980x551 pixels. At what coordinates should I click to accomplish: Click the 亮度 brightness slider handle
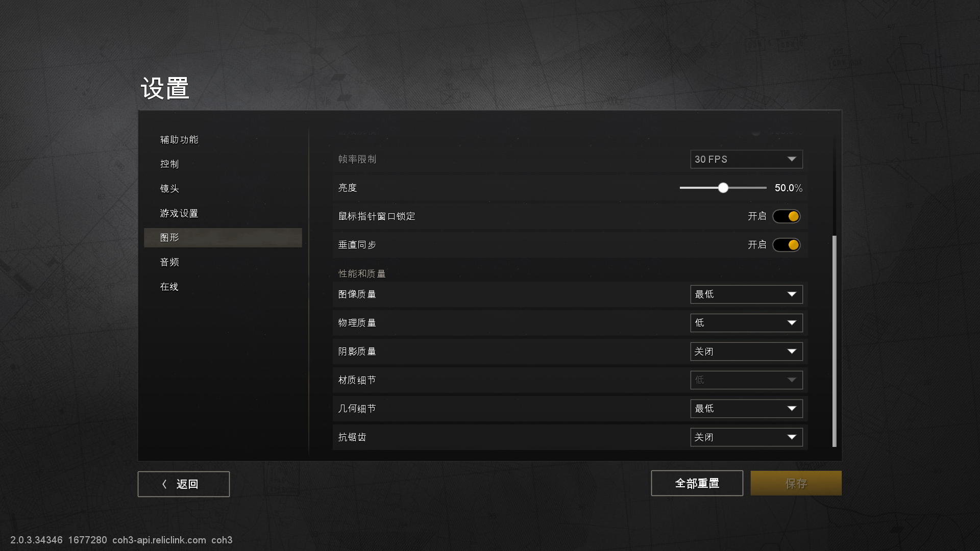[x=723, y=188]
